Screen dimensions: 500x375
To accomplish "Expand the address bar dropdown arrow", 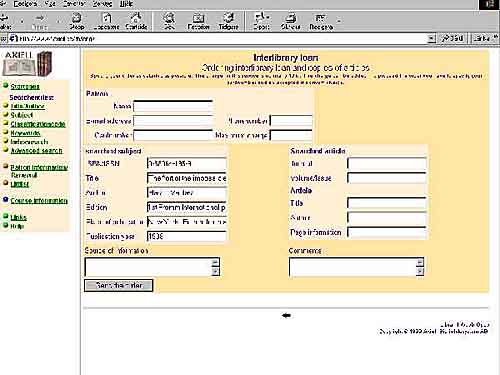I will pyautogui.click(x=431, y=39).
